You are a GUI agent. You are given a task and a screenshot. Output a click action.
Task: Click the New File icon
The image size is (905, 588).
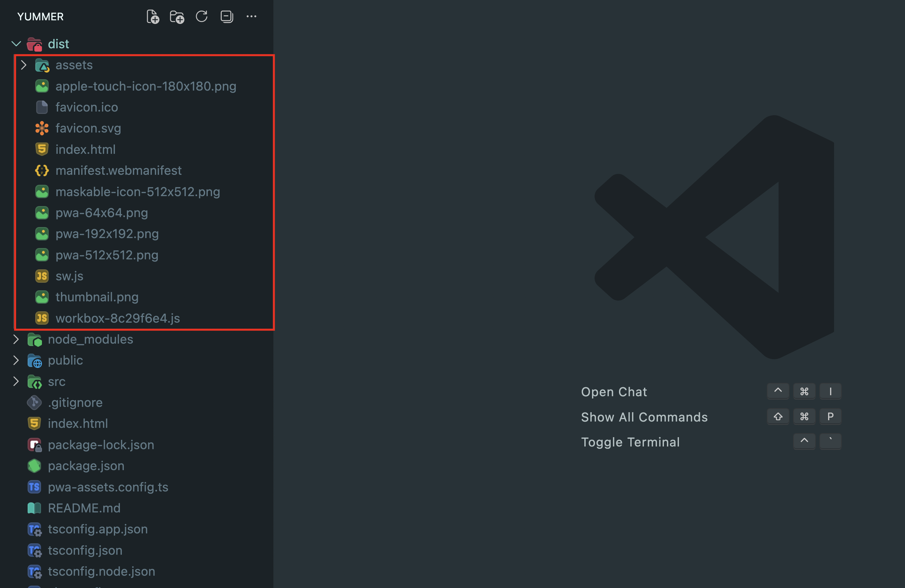point(152,17)
